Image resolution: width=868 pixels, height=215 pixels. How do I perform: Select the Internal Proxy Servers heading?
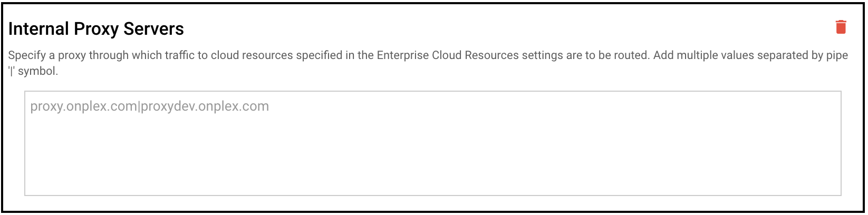point(96,29)
